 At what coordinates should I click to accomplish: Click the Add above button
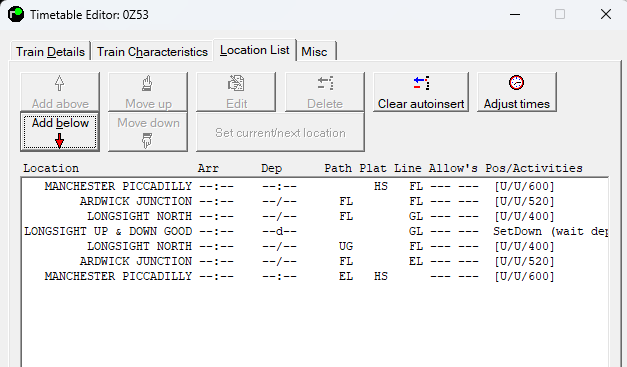coord(60,92)
